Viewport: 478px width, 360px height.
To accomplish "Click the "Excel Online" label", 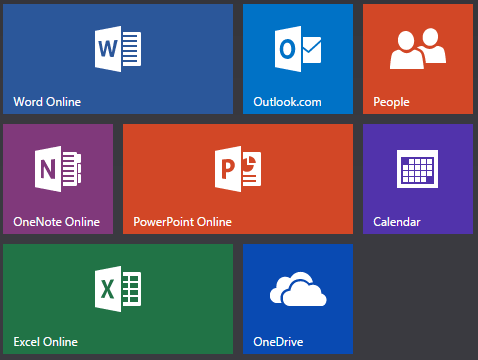I will tap(46, 342).
